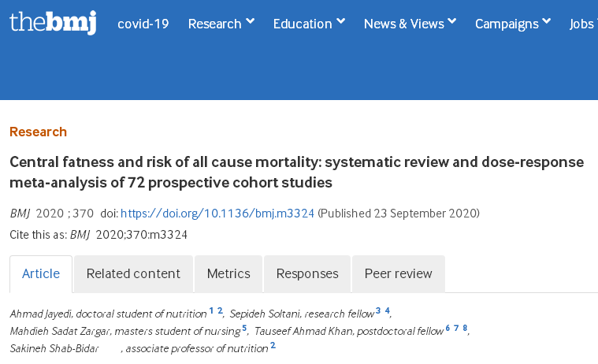Open the covid-19 menu link
The height and width of the screenshot is (364, 598).
(x=143, y=24)
